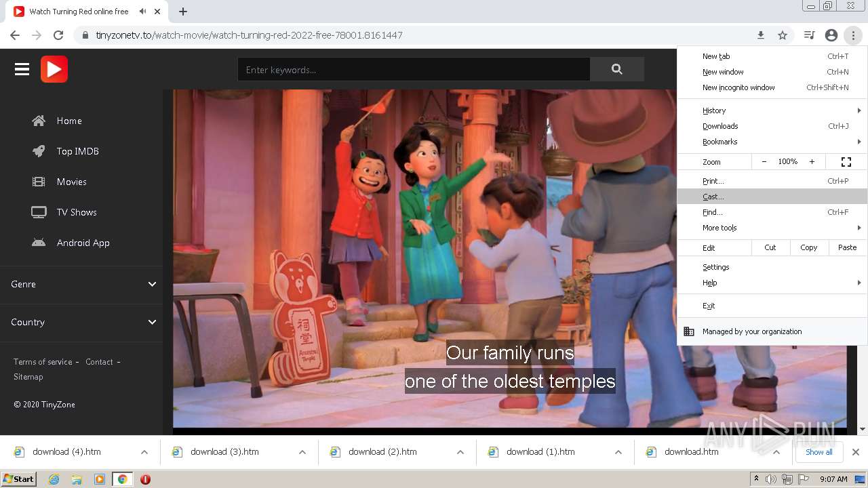Screen dimensions: 868x488
Task: Click the TV Shows monitor icon
Action: click(39, 212)
